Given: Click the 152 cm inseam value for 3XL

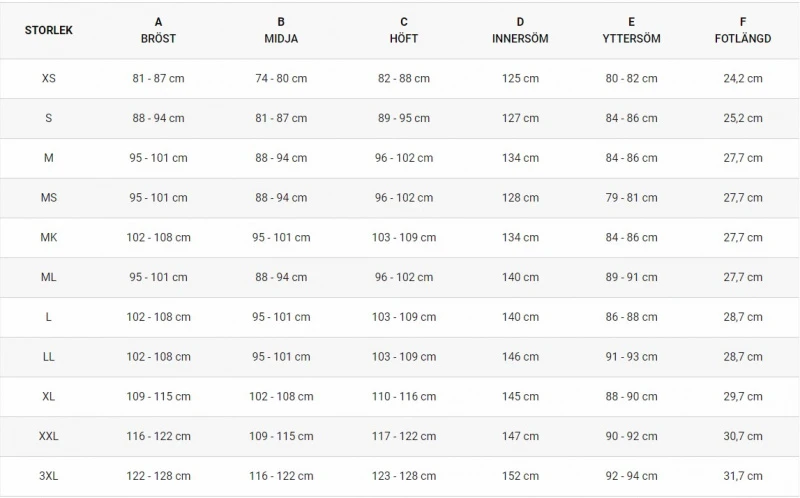Looking at the screenshot, I should coord(520,477).
